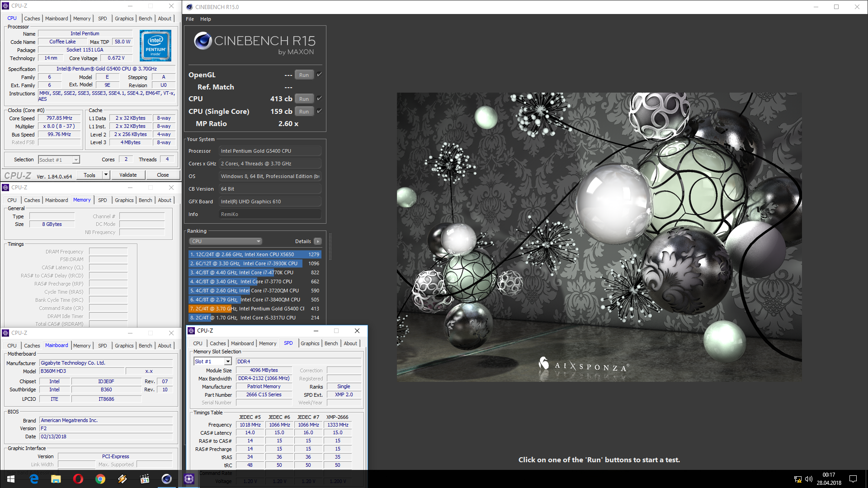Click the '2666 C15 Series' part number
The width and height of the screenshot is (868, 488).
click(x=264, y=395)
